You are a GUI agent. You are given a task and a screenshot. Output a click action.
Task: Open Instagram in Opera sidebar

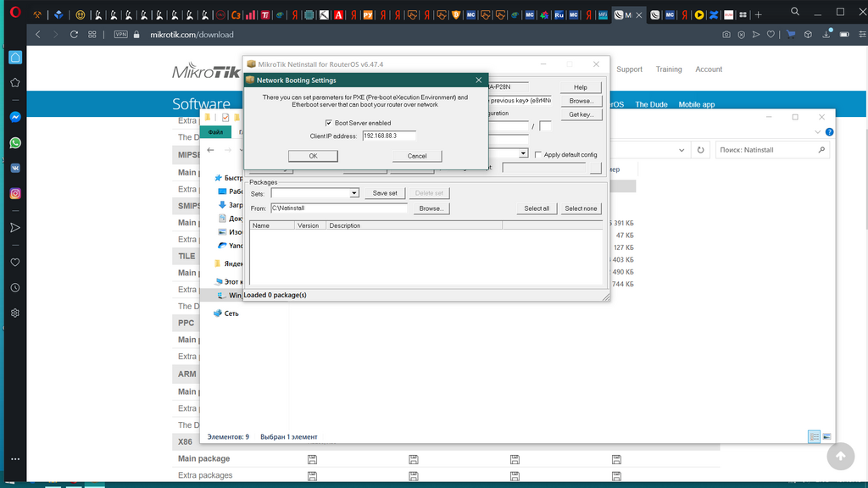click(x=15, y=194)
